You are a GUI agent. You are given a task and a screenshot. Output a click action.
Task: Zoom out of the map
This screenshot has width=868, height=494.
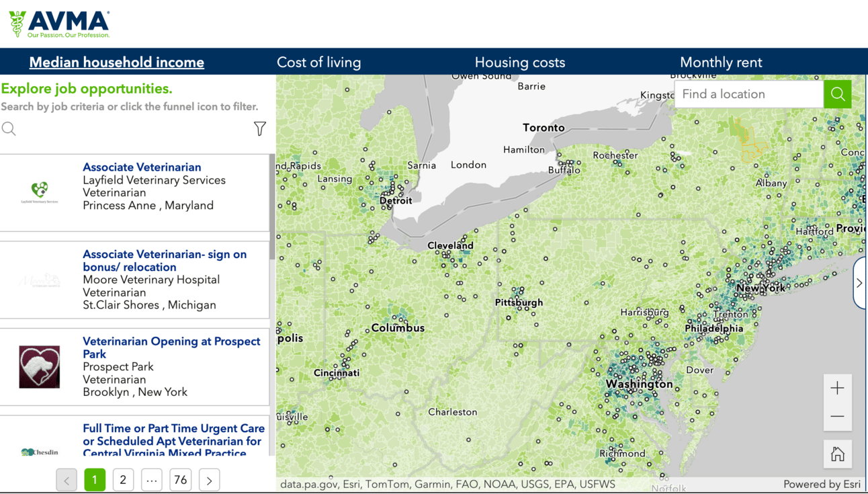coord(837,417)
